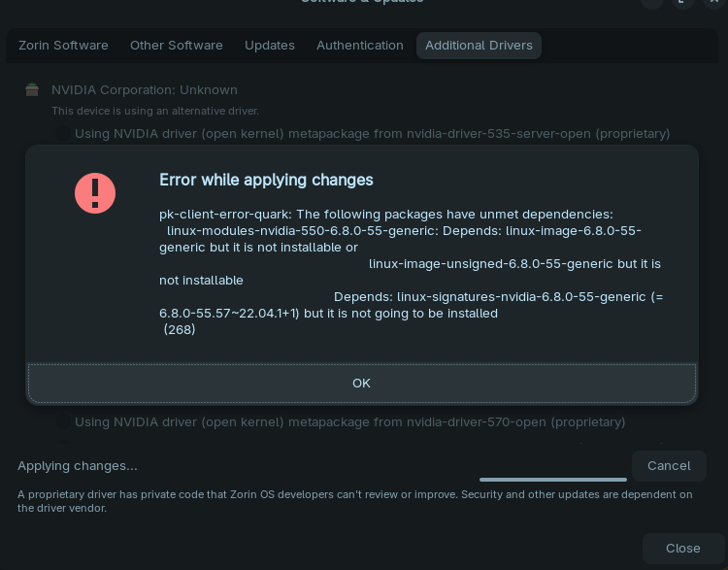Image resolution: width=728 pixels, height=570 pixels.
Task: Click the Close button at the bottom
Action: [683, 549]
